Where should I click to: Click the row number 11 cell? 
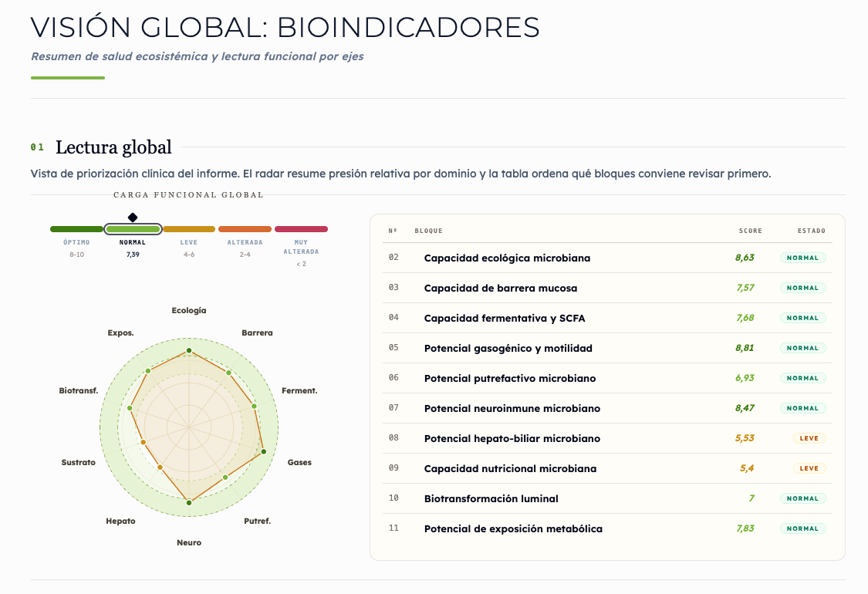pos(393,528)
